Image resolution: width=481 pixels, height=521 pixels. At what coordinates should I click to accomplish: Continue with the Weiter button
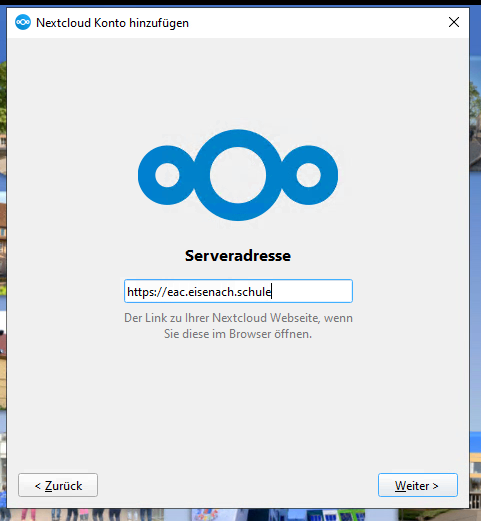[418, 485]
